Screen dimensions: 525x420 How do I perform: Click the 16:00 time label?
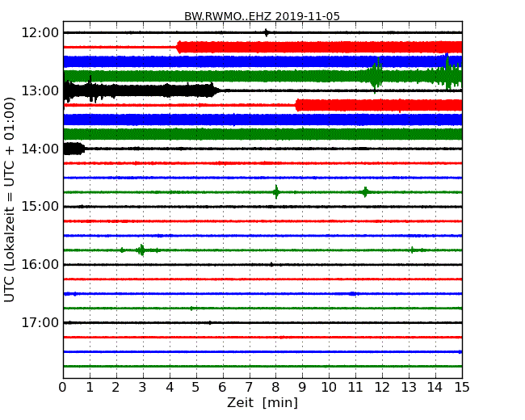[40, 265]
